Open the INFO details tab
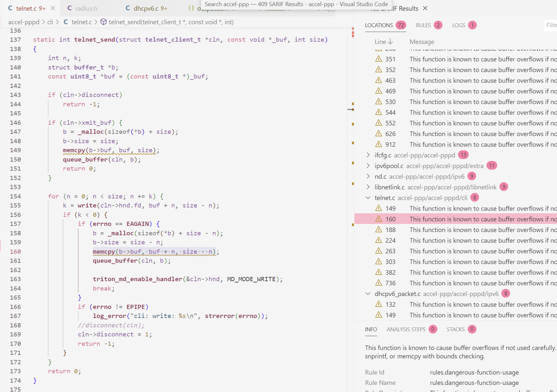The height and width of the screenshot is (392, 557). [371, 329]
